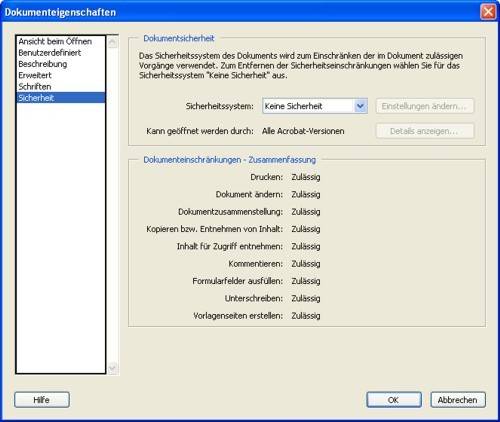Select the highlighted 'Sicherheit' entry
Viewport: 500px width, 422px height.
[x=61, y=98]
